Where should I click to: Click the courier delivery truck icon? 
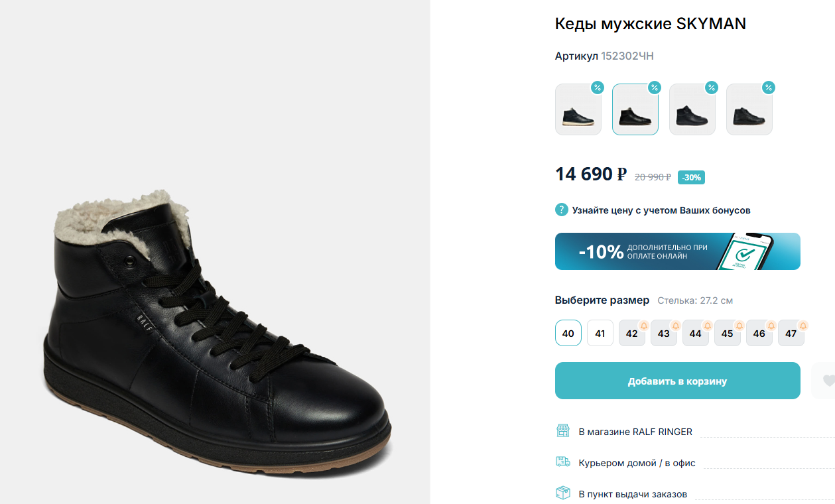pyautogui.click(x=562, y=462)
